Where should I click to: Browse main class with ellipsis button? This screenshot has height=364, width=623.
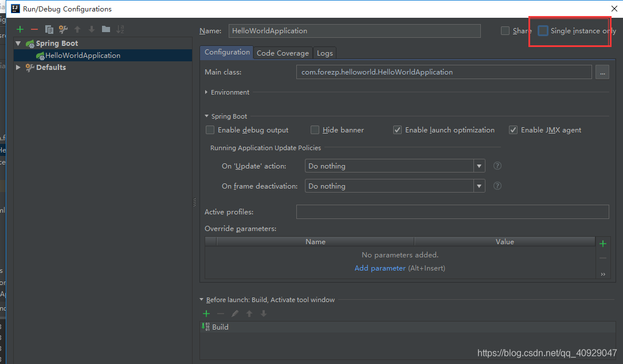click(x=602, y=72)
